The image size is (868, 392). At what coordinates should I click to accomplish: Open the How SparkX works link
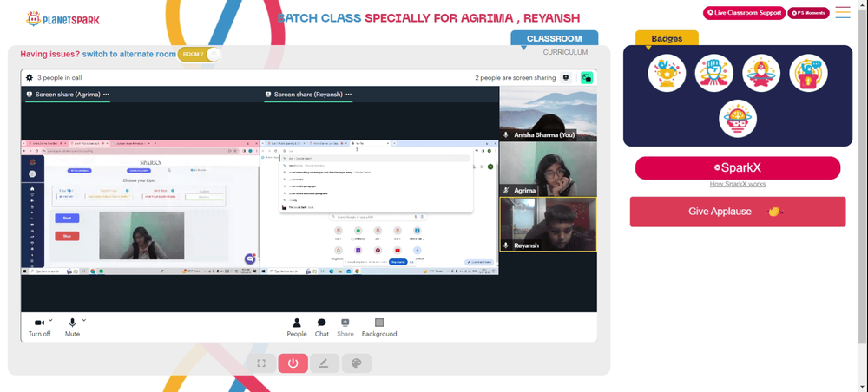click(x=737, y=184)
